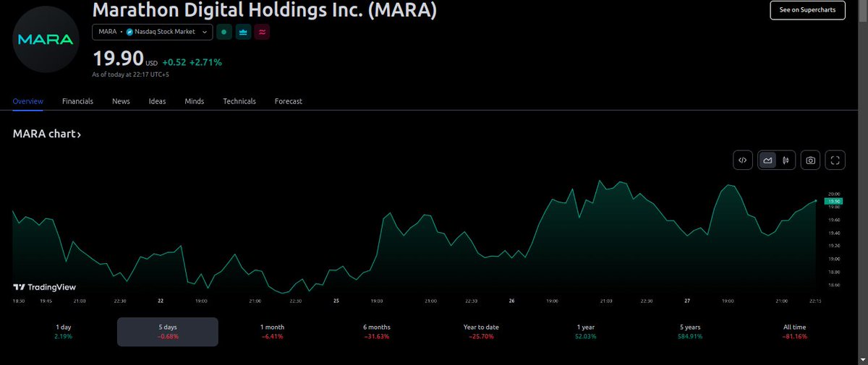868x365 pixels.
Task: Click the 20.00 price axis label
Action: [834, 194]
